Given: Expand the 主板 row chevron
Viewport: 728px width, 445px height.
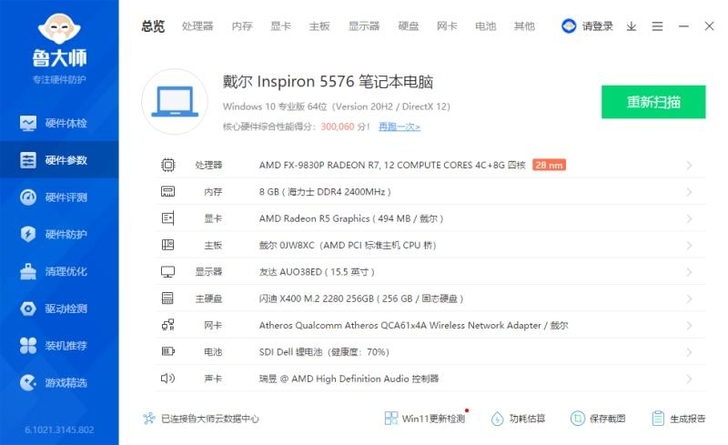Looking at the screenshot, I should (x=689, y=245).
